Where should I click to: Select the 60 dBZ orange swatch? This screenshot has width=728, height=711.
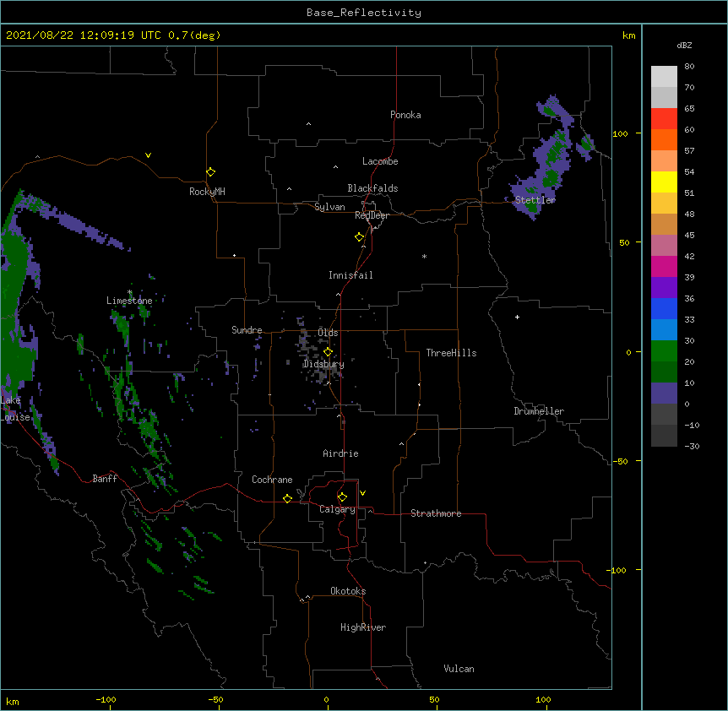coord(664,139)
